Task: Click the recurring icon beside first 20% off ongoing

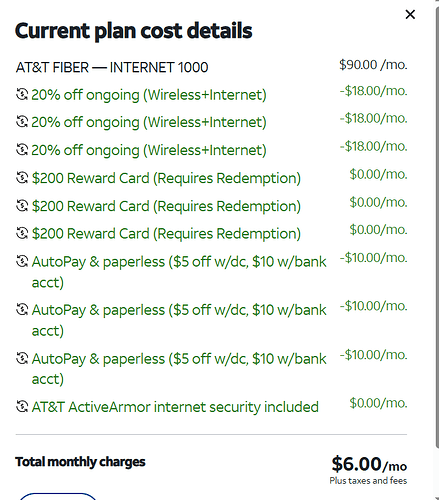Action: point(22,94)
